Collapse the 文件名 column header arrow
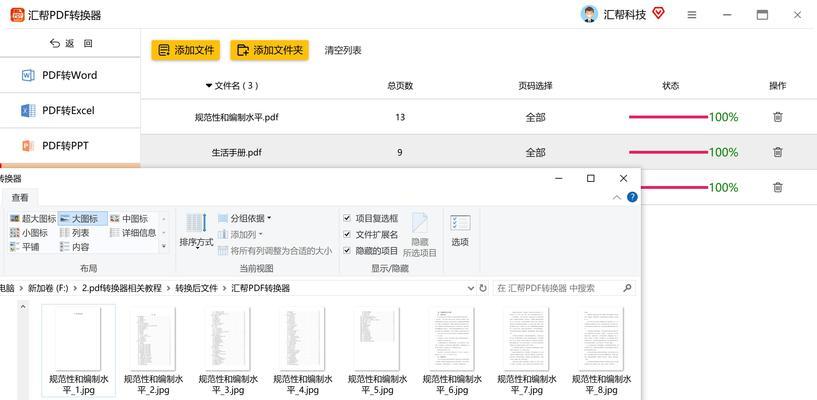This screenshot has height=400, width=817. coord(209,85)
